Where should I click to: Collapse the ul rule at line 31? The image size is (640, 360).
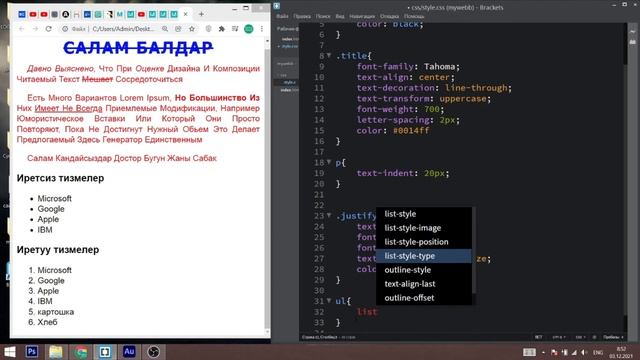click(329, 300)
